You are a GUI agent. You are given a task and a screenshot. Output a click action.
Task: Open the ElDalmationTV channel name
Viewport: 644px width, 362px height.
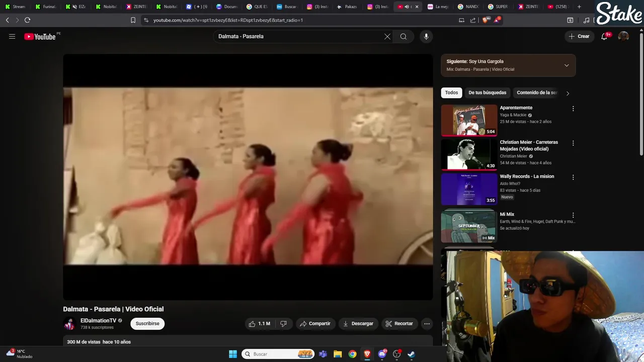pyautogui.click(x=98, y=320)
